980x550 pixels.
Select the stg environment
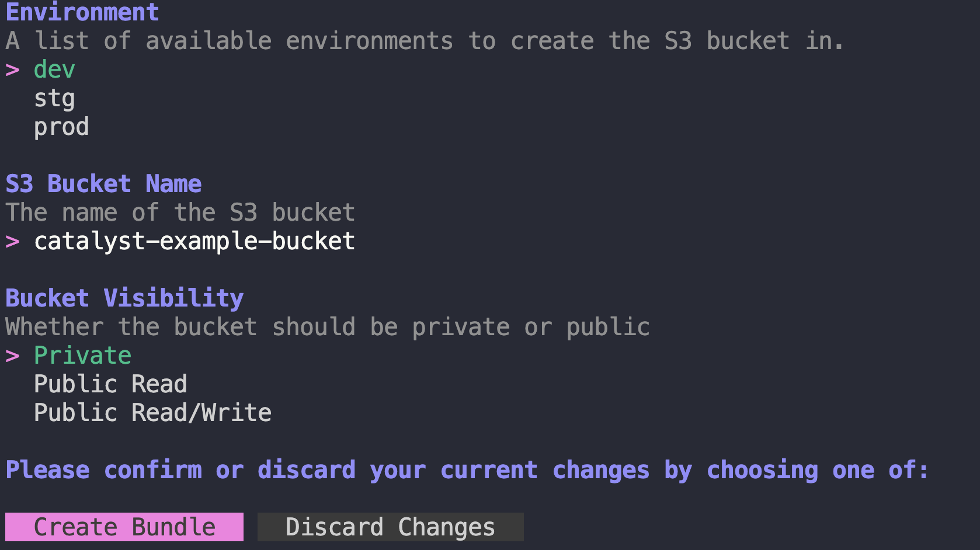54,98
